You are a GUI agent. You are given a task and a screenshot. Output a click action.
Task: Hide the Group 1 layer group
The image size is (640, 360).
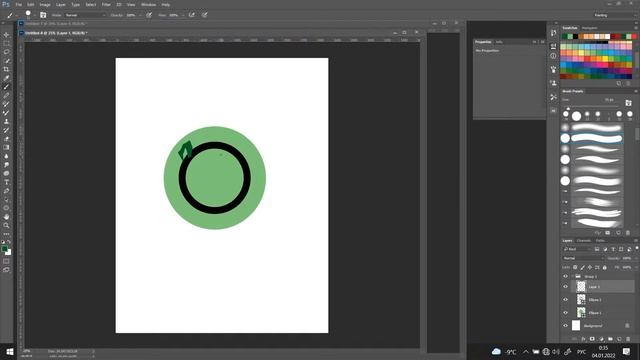pyautogui.click(x=565, y=276)
